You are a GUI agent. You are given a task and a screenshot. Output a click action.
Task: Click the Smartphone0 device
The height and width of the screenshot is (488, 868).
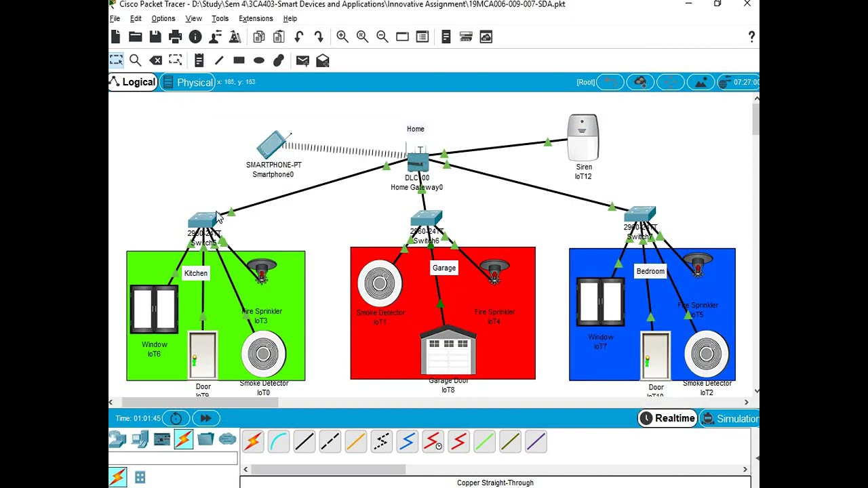click(x=273, y=144)
